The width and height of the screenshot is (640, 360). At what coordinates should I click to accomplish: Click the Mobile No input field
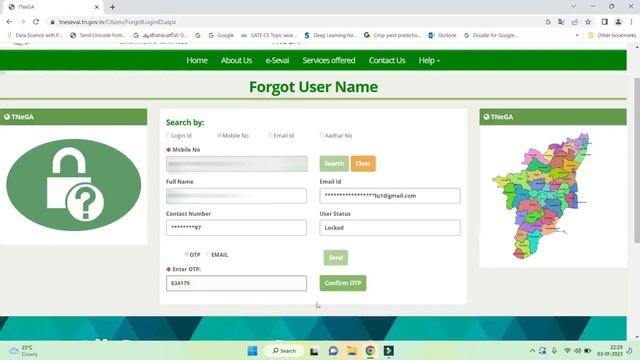pos(237,164)
